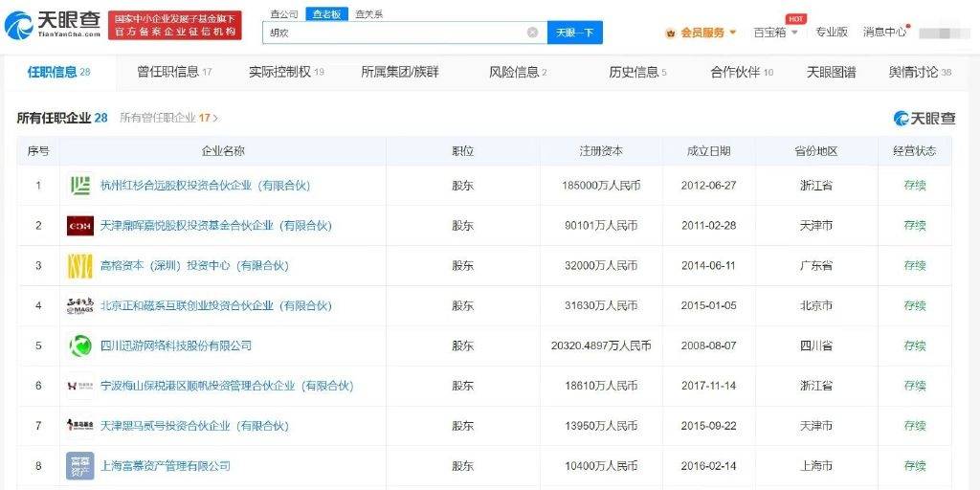The image size is (980, 490).
Task: Click 股东 position in the 高榕资本 row
Action: [x=463, y=266]
